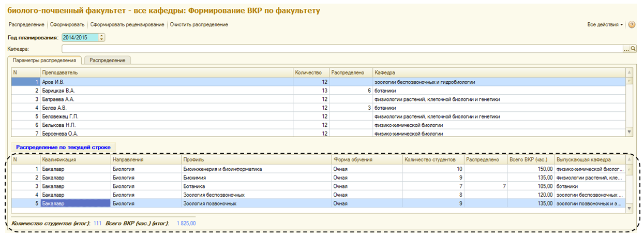Click the Год планирования field 2014/2015
The height and width of the screenshot is (235, 644).
pos(80,37)
